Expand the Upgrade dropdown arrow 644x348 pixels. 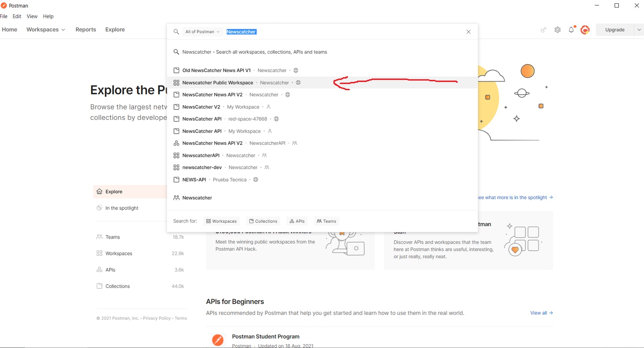click(x=639, y=30)
